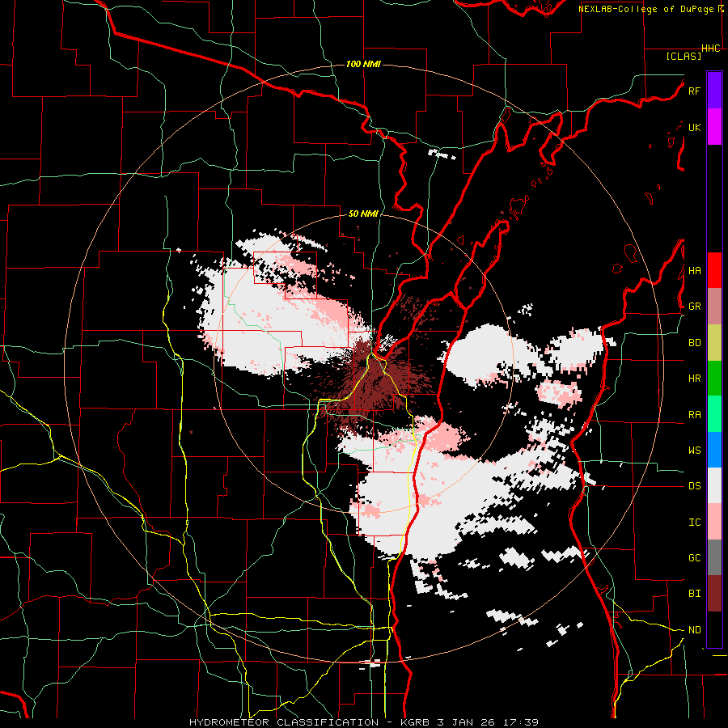Click the GC legend label
Screen dimensions: 728x728
(x=694, y=558)
